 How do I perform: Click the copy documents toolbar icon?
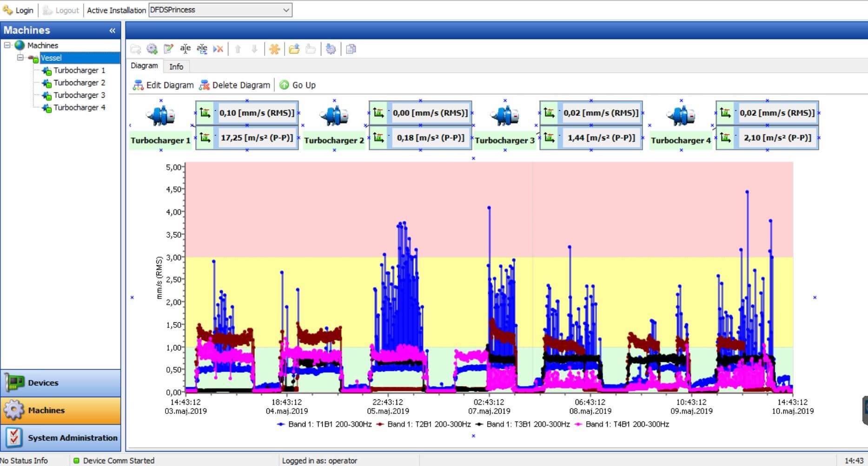coord(351,49)
